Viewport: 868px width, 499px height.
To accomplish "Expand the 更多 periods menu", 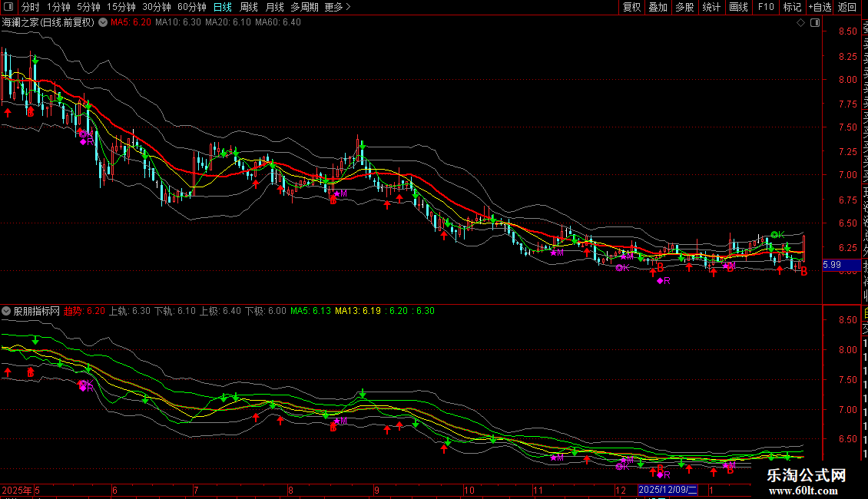I will click(337, 7).
